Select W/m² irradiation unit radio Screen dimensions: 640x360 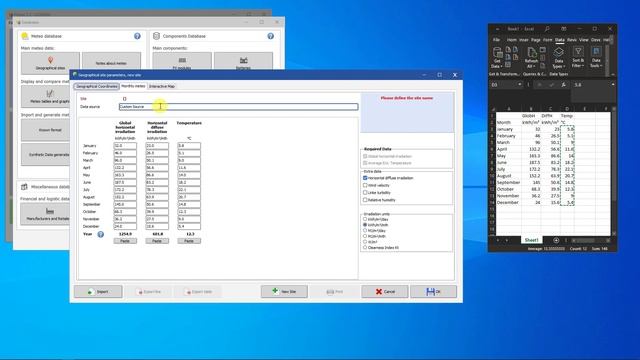[x=365, y=242]
